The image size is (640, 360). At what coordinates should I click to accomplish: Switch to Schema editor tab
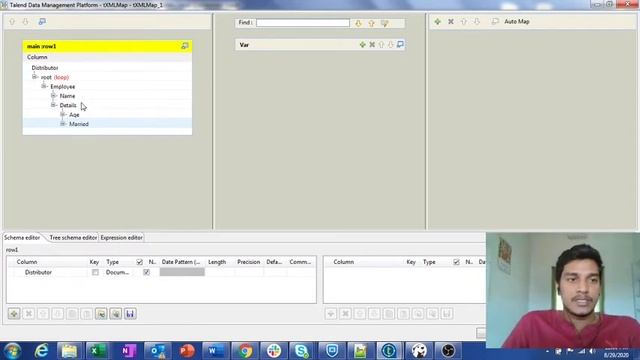(22, 238)
